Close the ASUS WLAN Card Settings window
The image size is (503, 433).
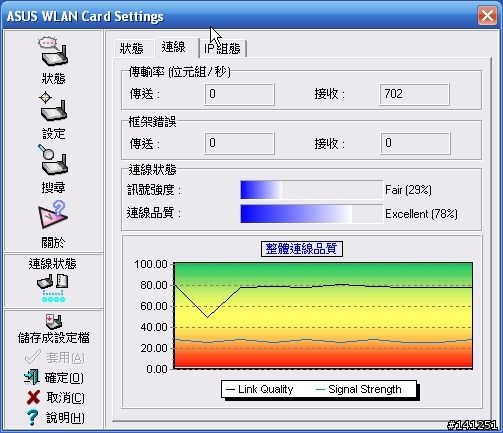coord(487,16)
